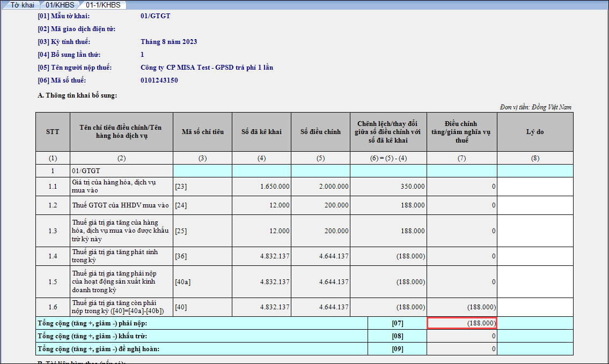Select the 2.000.000 adjusted value for [23]
The width and height of the screenshot is (609, 364).
pos(320,187)
